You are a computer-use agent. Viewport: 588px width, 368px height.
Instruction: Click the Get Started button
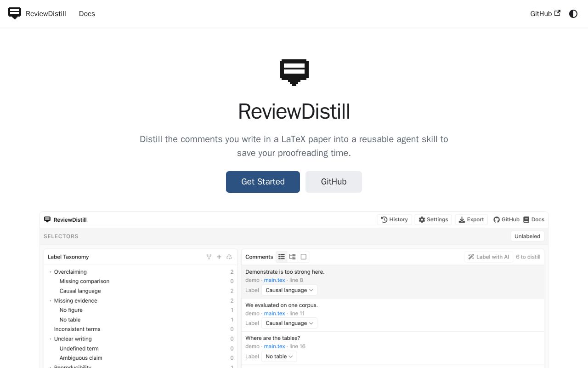coord(263,182)
